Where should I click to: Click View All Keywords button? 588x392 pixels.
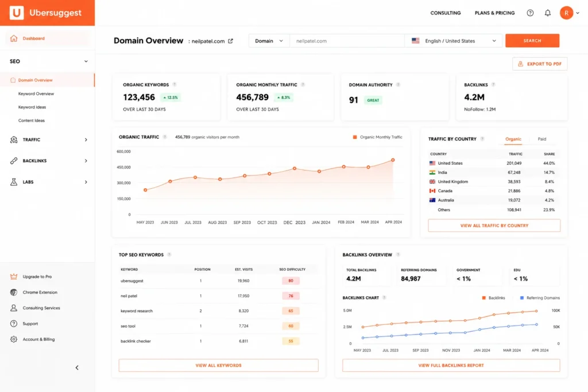coord(218,366)
